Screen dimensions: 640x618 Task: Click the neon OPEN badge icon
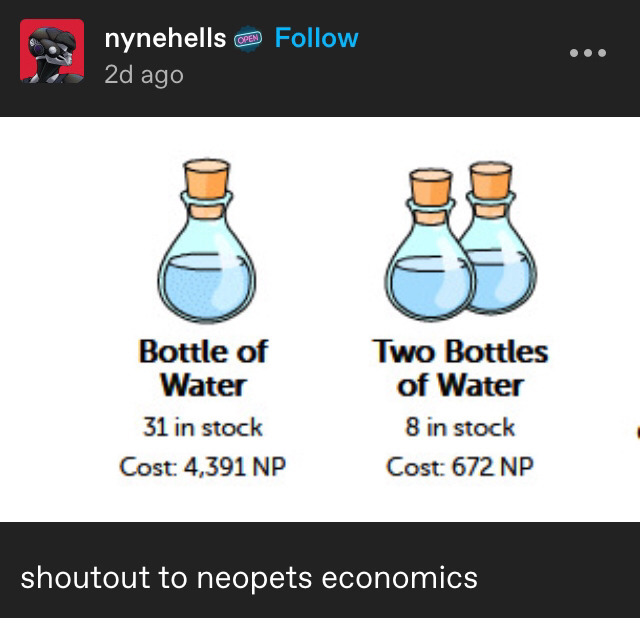tap(248, 40)
